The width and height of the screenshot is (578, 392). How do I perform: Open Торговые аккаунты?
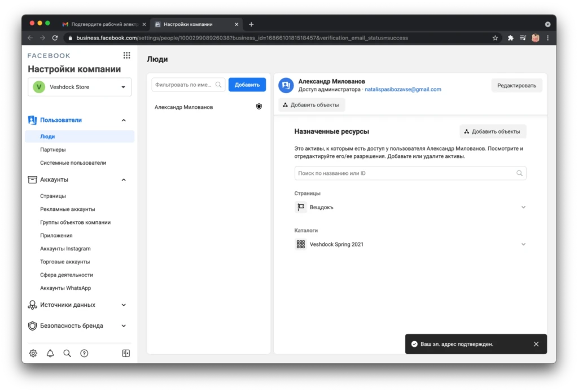coord(65,262)
